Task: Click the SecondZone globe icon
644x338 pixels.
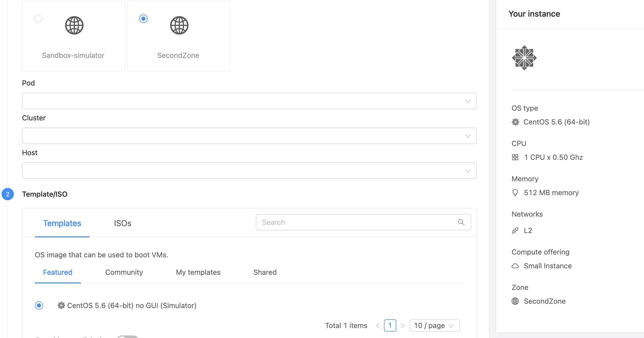Action: [x=179, y=25]
